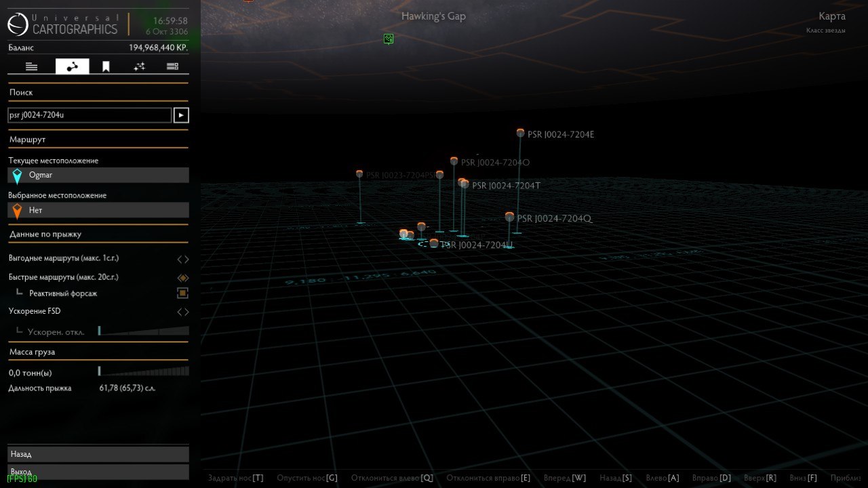Click the Hawking's Gap region label
The image size is (868, 488).
click(433, 16)
